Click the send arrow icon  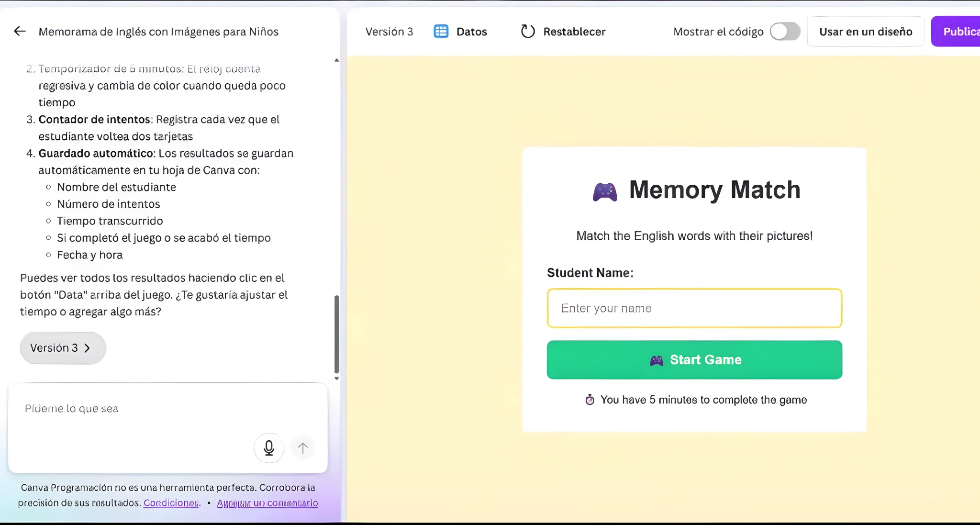[x=303, y=448]
